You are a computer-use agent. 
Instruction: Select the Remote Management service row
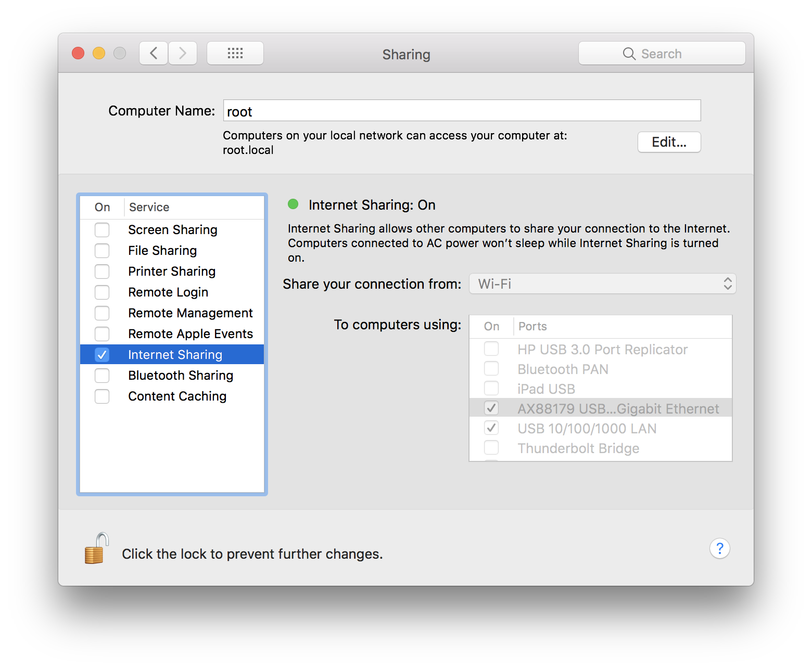(x=172, y=313)
